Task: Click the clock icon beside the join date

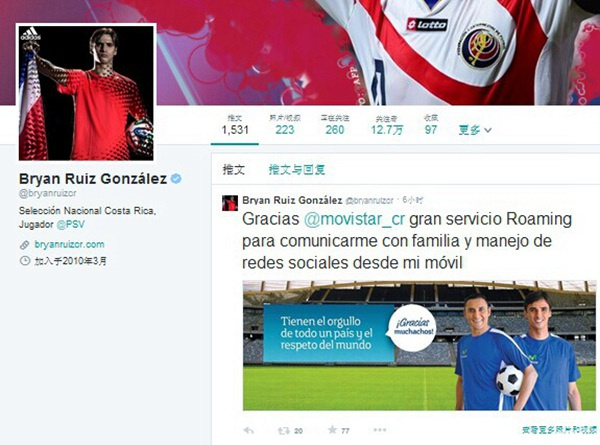Action: 24,261
